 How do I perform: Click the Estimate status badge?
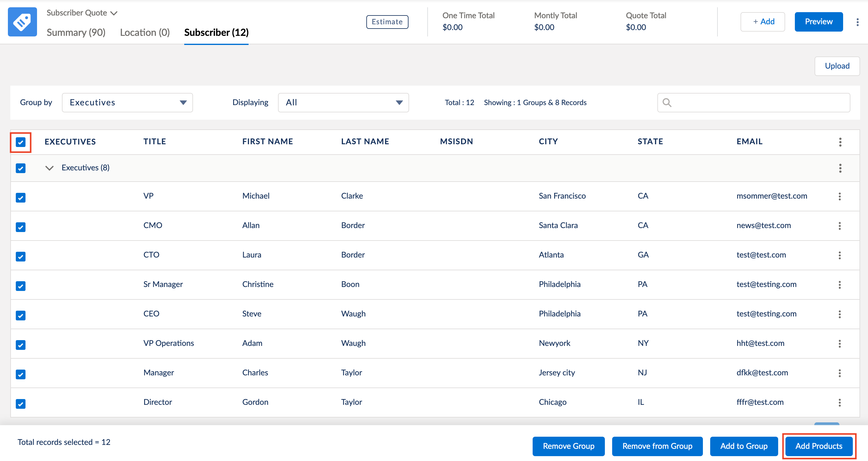tap(387, 22)
